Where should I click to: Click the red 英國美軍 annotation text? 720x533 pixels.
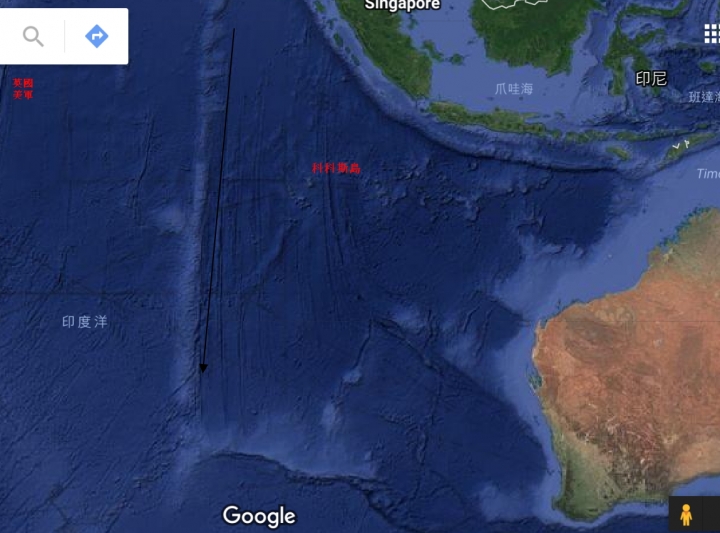[23, 89]
